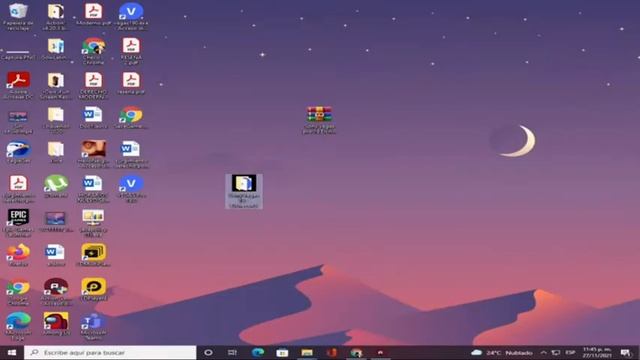Select the Google Chrome desktop shortcut
The width and height of the screenshot is (640, 360).
(18, 292)
